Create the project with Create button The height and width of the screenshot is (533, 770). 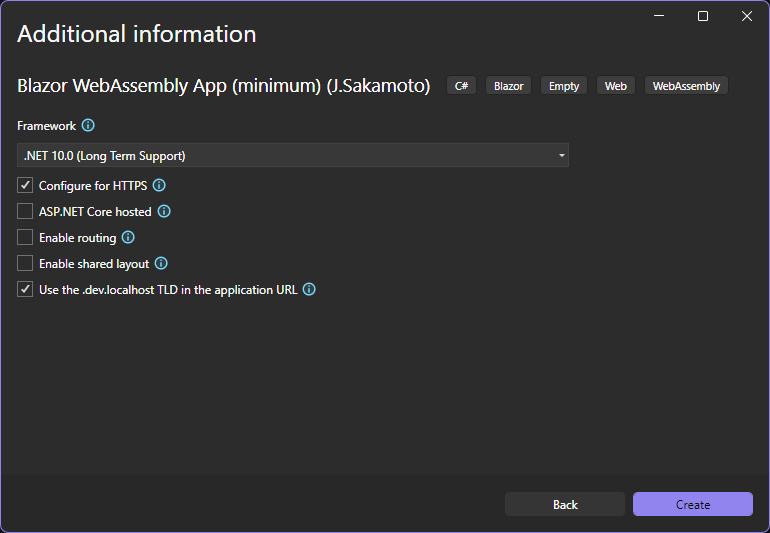pos(693,505)
